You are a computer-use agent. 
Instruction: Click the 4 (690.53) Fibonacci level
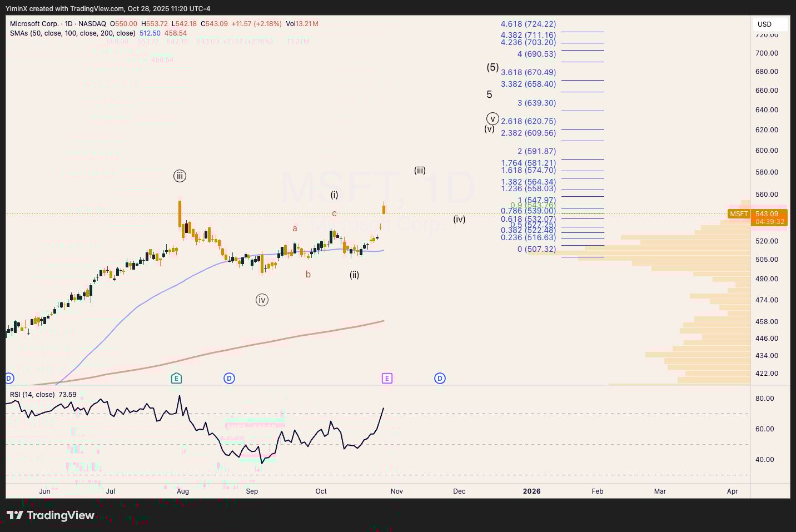[536, 54]
